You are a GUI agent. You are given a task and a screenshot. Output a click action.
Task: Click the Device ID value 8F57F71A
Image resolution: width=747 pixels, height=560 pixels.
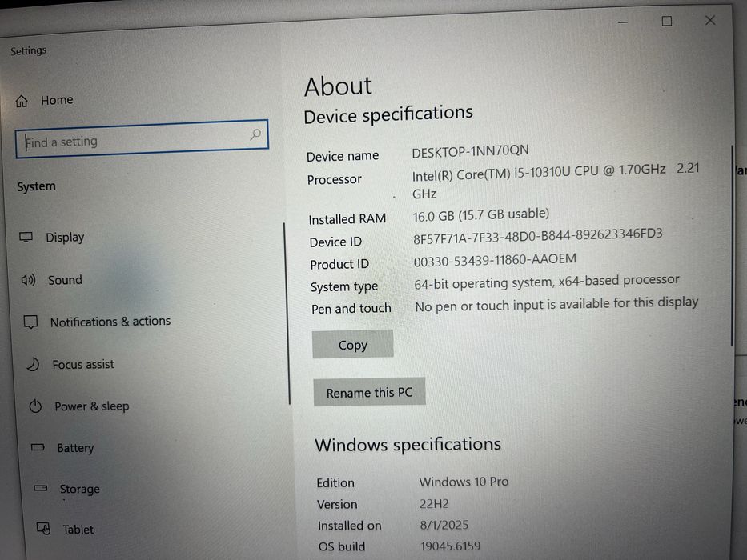click(537, 236)
